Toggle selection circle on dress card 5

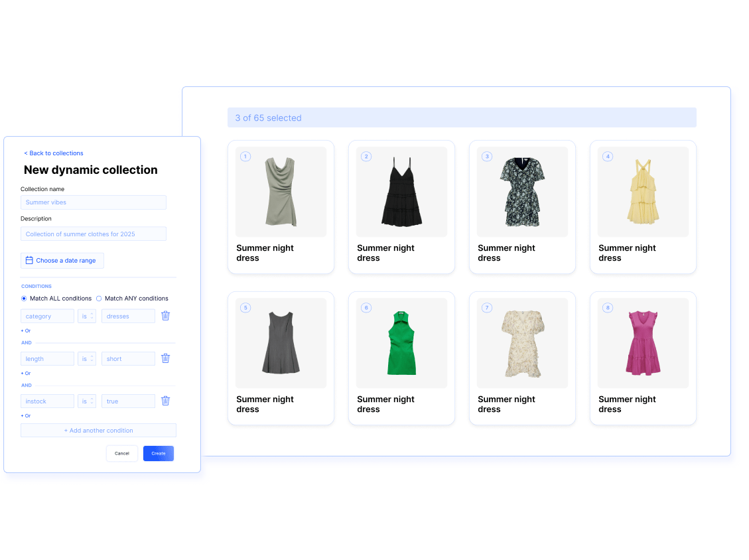pyautogui.click(x=245, y=308)
